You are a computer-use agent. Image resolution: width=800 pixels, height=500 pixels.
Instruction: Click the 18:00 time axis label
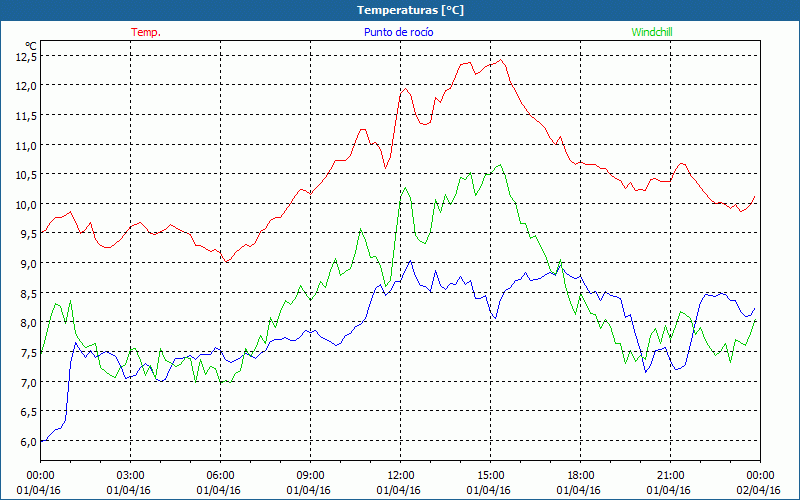[x=581, y=476]
